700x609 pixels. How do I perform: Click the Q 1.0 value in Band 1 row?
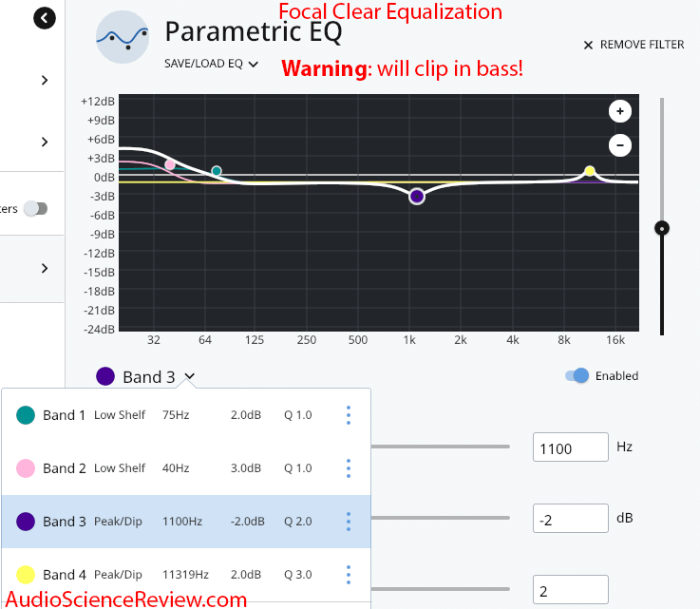point(298,415)
